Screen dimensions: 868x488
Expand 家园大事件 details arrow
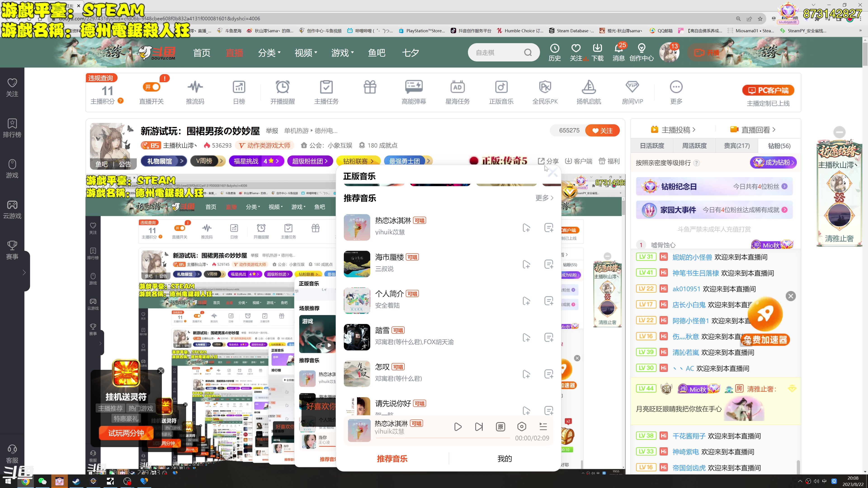pyautogui.click(x=784, y=210)
